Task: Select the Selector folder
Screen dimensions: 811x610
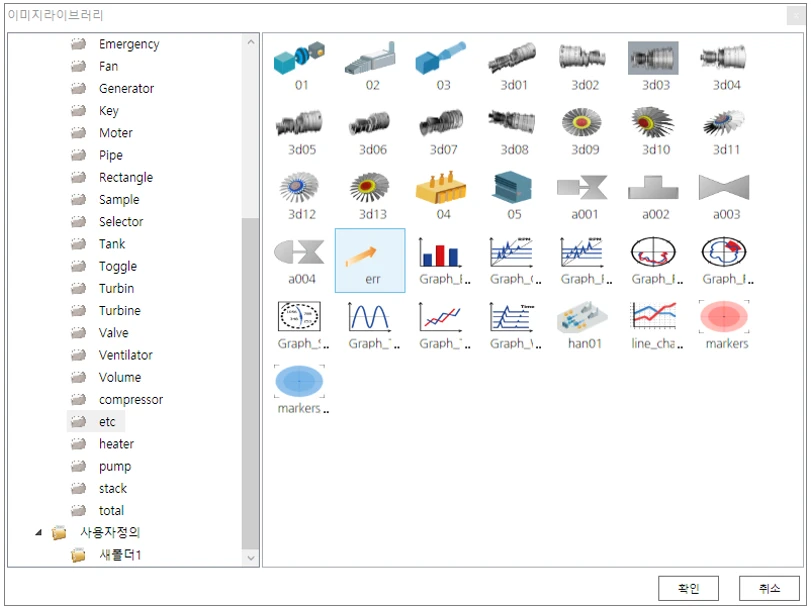Action: click(121, 221)
